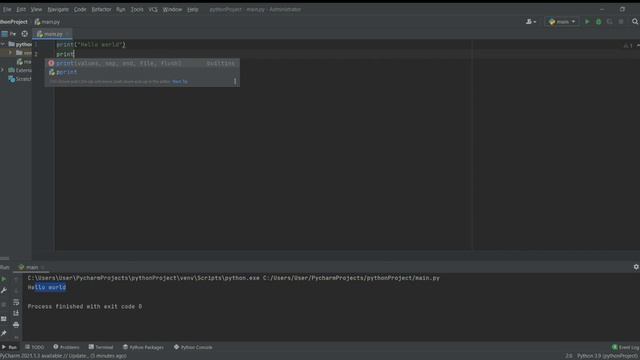
Task: Click the Stop icon in the Run panel
Action: click(x=4, y=304)
